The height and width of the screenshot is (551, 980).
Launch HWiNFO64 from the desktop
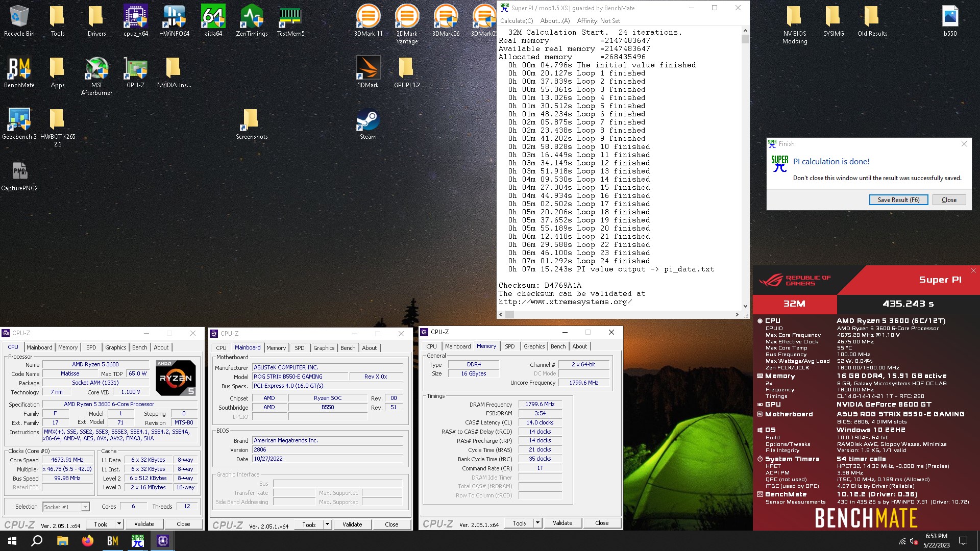pos(175,20)
